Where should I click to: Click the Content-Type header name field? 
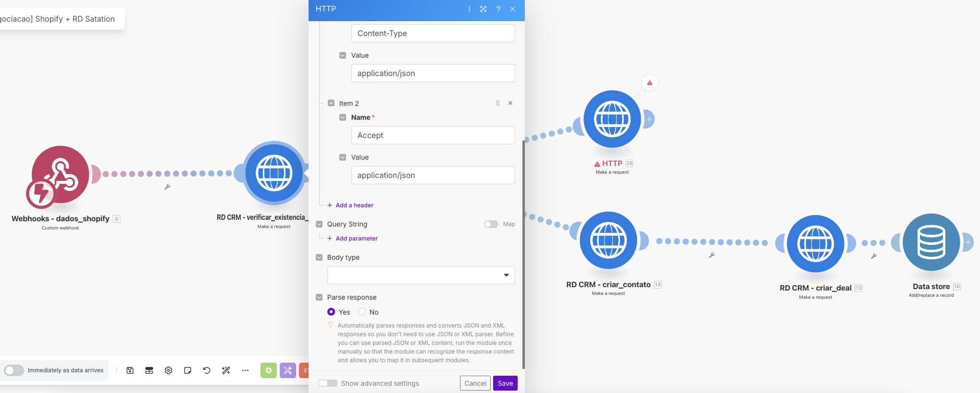(433, 33)
